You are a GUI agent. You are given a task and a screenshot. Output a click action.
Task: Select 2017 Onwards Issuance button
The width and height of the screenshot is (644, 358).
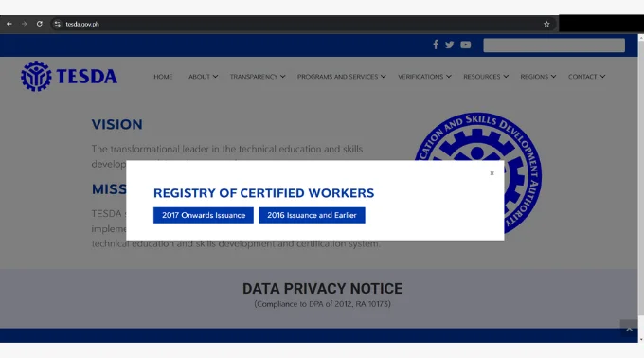[x=204, y=215]
